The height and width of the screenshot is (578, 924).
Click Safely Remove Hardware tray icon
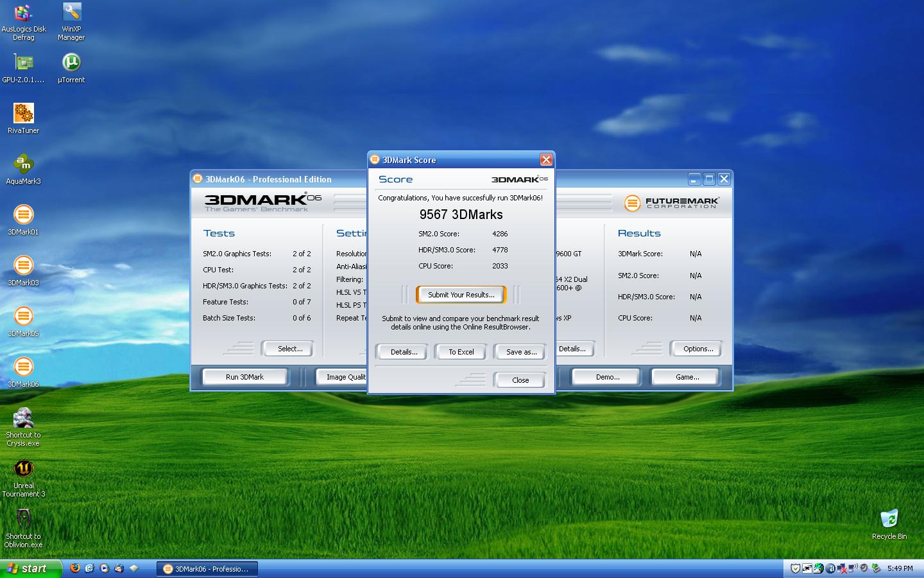tap(877, 568)
